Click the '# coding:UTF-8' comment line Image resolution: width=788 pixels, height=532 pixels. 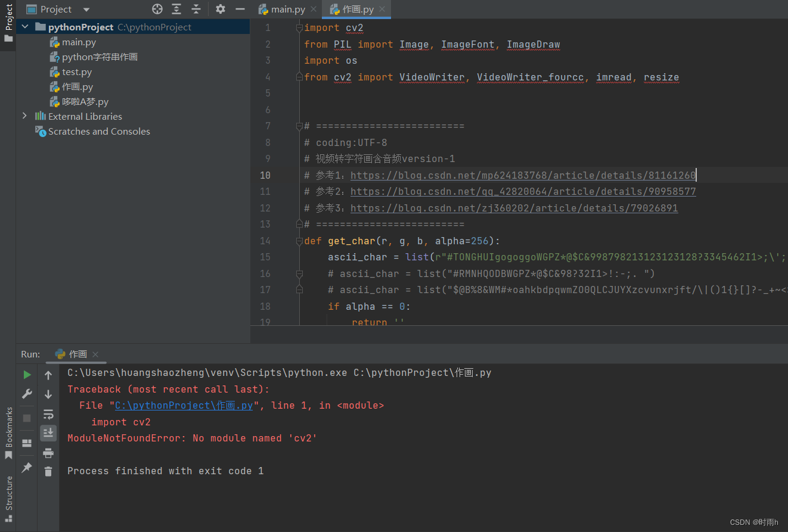click(x=346, y=142)
